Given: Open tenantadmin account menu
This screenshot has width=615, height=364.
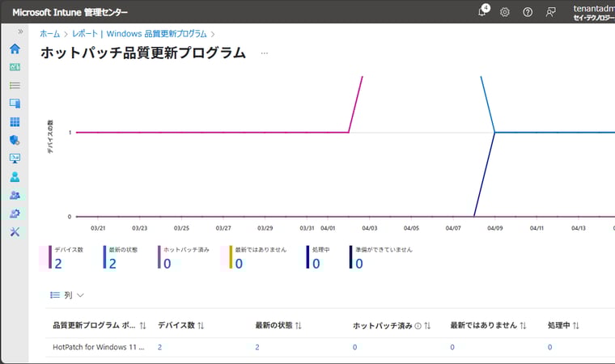Looking at the screenshot, I should [594, 13].
